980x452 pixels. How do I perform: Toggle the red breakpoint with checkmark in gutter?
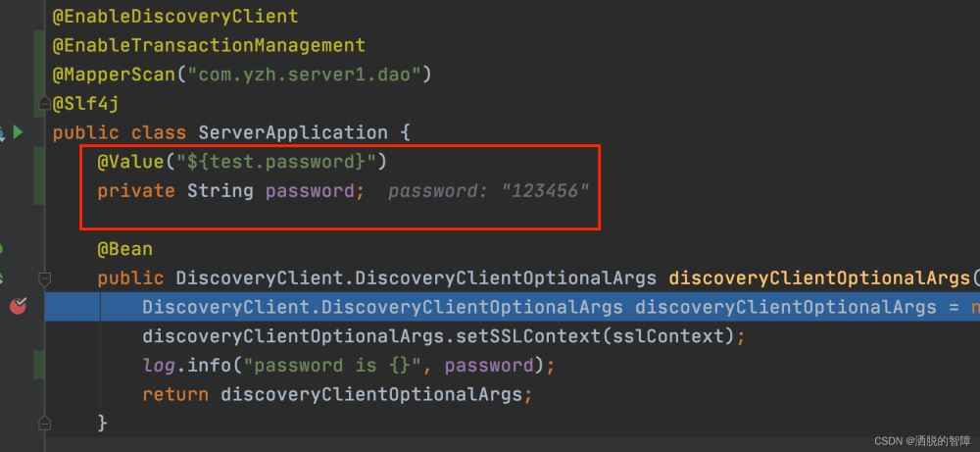tap(18, 306)
